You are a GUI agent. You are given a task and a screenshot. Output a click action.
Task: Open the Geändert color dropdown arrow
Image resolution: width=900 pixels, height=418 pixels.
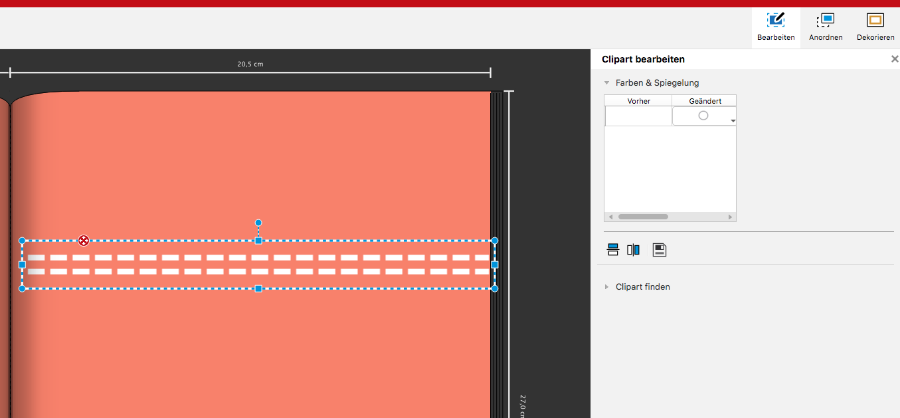(x=733, y=121)
